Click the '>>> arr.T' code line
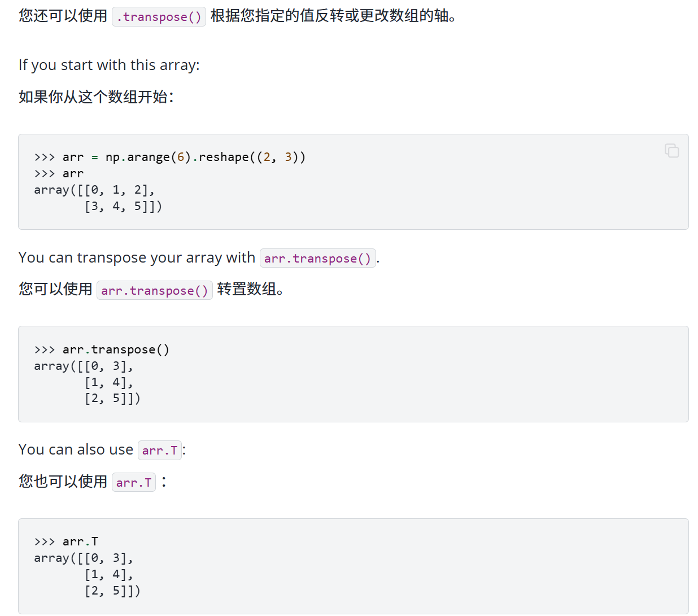This screenshot has width=698, height=616. click(x=66, y=541)
